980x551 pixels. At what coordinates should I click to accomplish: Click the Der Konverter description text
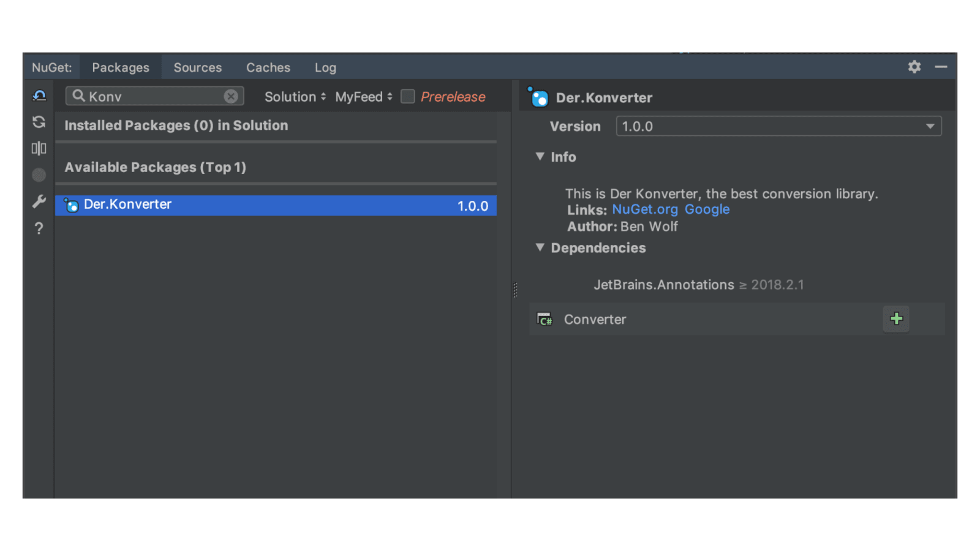tap(722, 193)
